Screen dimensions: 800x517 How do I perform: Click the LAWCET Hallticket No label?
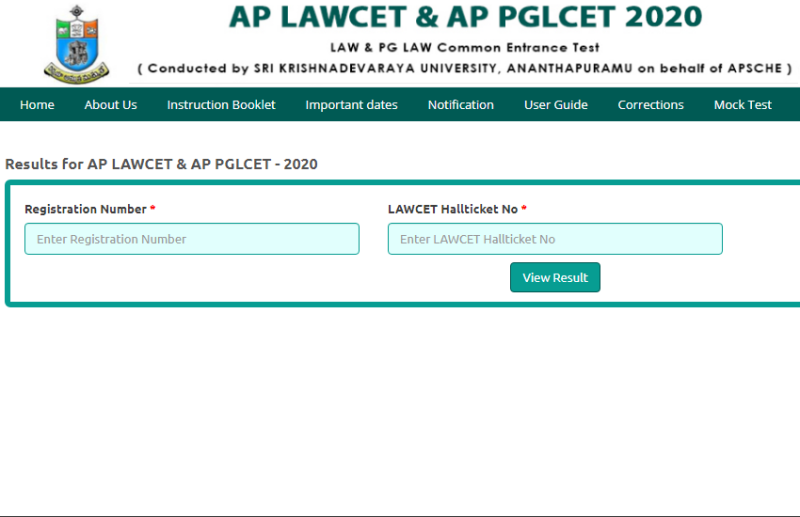452,209
